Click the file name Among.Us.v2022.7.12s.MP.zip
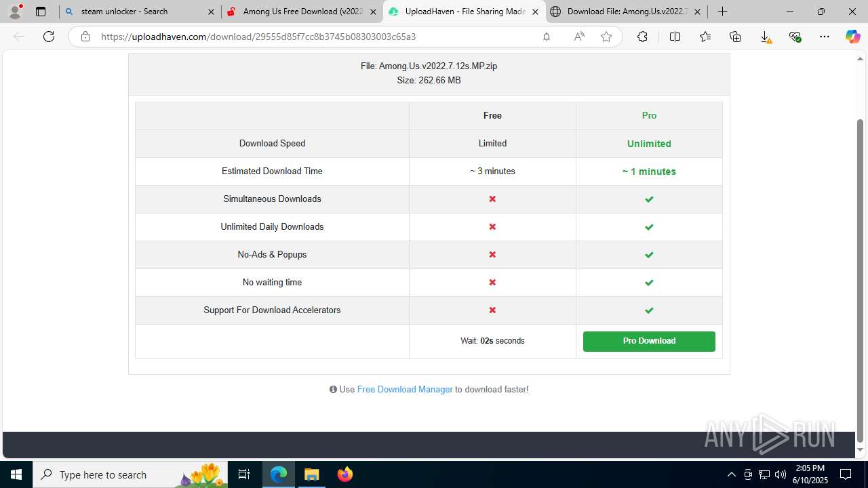 [x=438, y=66]
